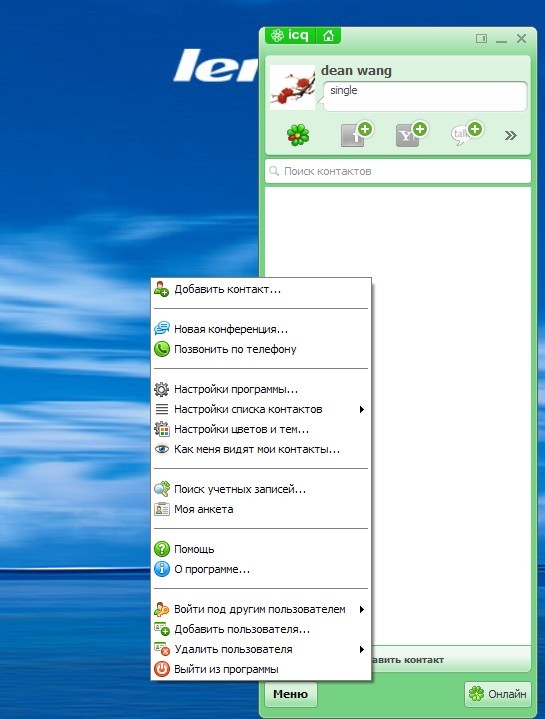Click the My profile card icon
545x719 pixels.
click(161, 509)
